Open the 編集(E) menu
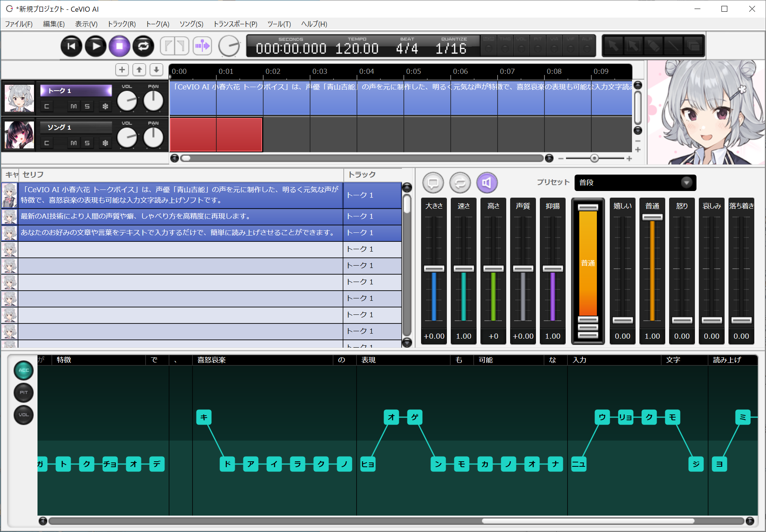Viewport: 766px width, 532px height. (54, 24)
